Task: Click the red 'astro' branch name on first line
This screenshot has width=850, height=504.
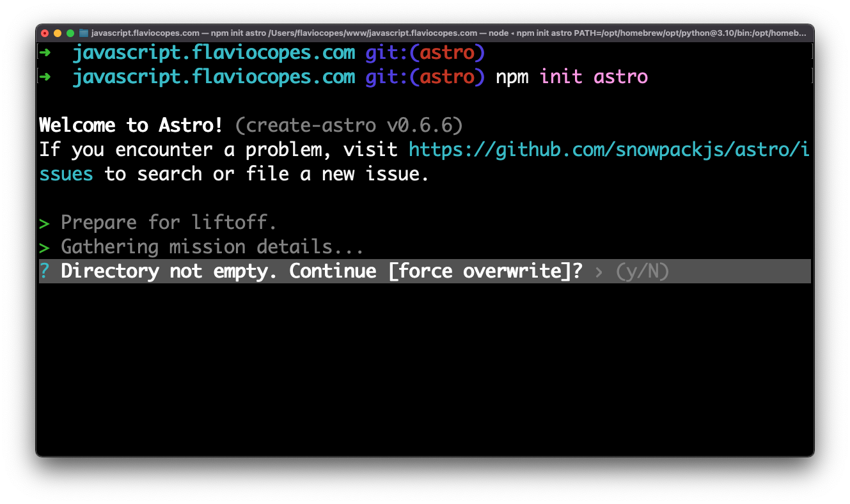Action: (x=447, y=52)
